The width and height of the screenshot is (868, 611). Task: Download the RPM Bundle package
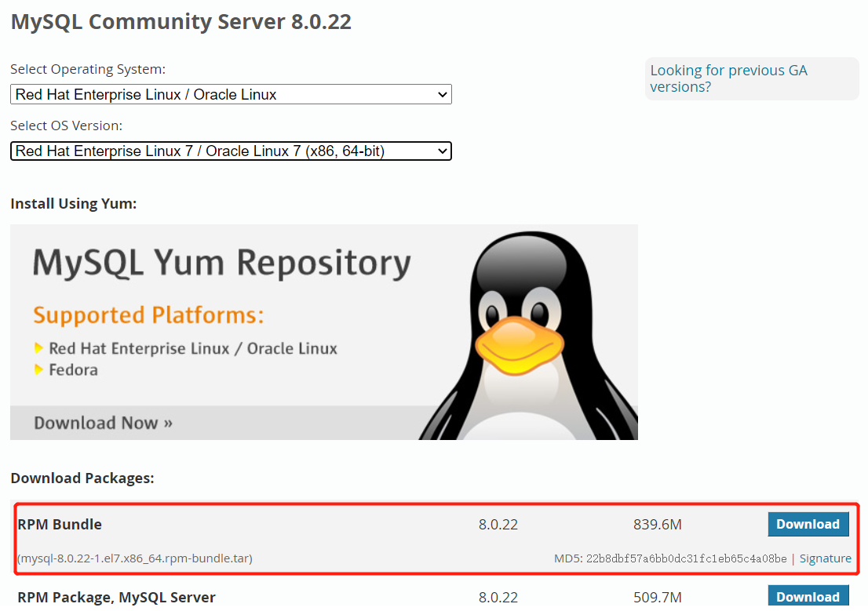click(808, 524)
